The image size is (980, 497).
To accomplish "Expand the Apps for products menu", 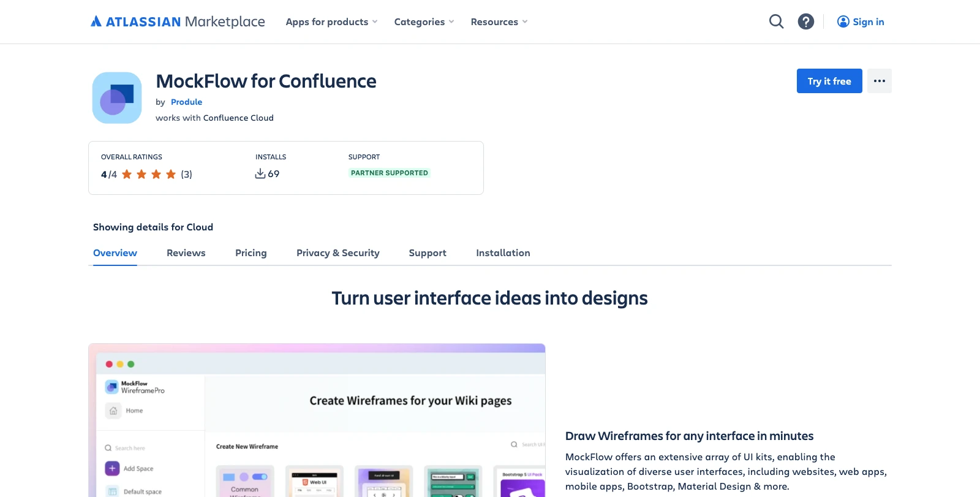I will point(331,22).
